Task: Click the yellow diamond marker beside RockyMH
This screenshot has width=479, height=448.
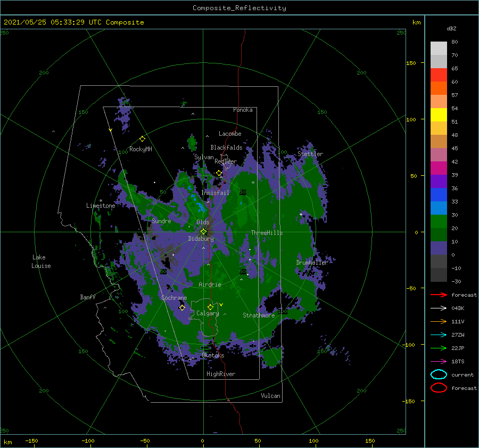Action: pyautogui.click(x=142, y=139)
